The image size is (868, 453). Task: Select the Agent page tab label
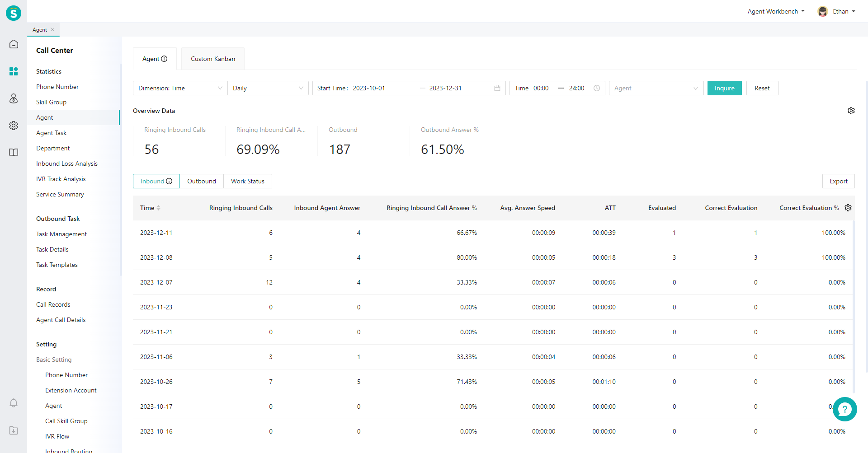(40, 30)
